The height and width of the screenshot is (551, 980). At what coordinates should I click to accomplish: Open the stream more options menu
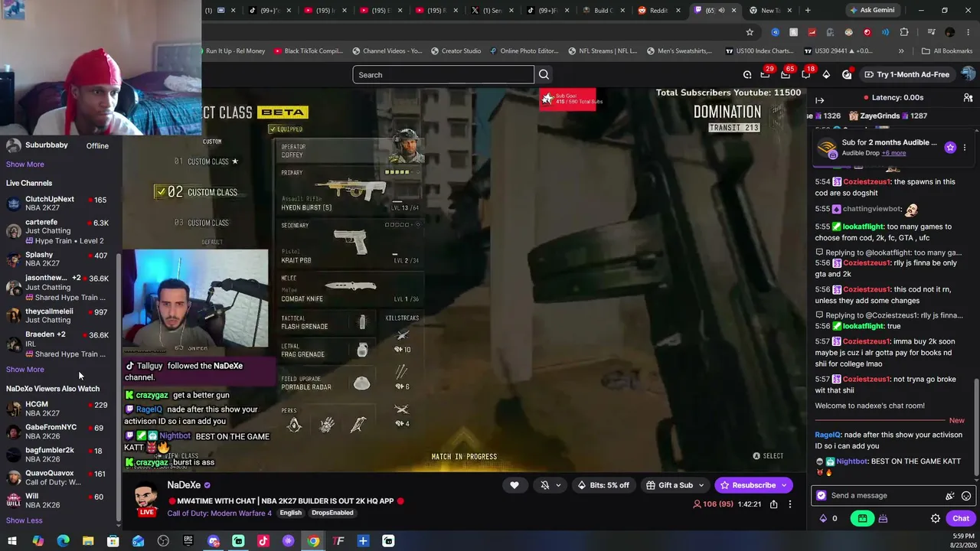coord(790,504)
